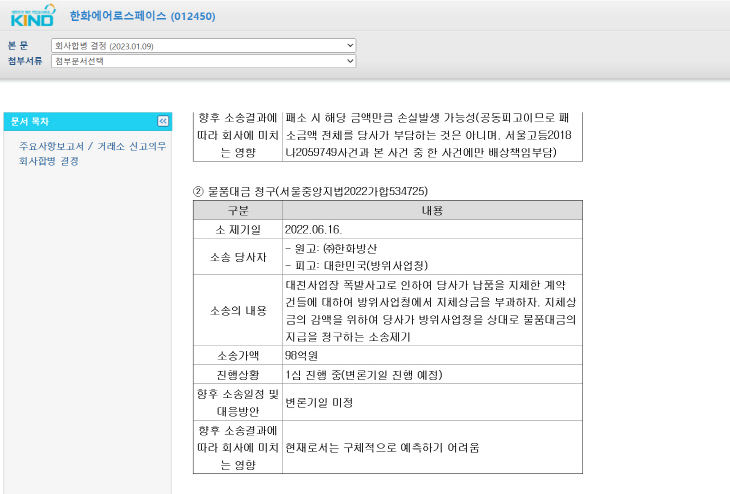This screenshot has height=494, width=730.
Task: Open the 본문 dropdown showing 회사합병 결정
Action: point(203,46)
